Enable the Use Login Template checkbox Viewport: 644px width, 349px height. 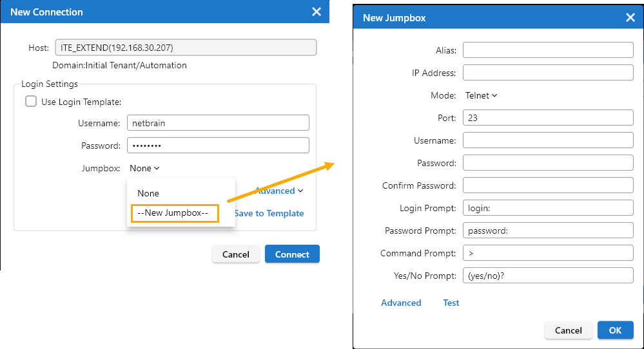pyautogui.click(x=31, y=101)
